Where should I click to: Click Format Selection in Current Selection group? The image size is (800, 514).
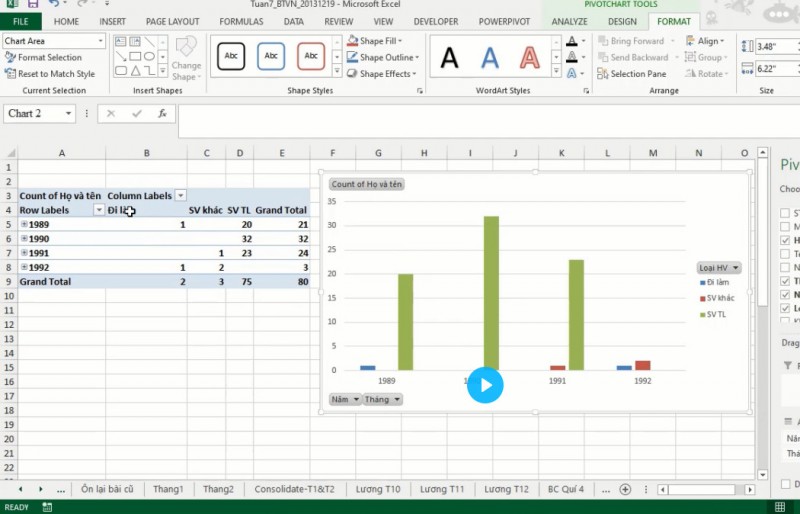click(43, 57)
